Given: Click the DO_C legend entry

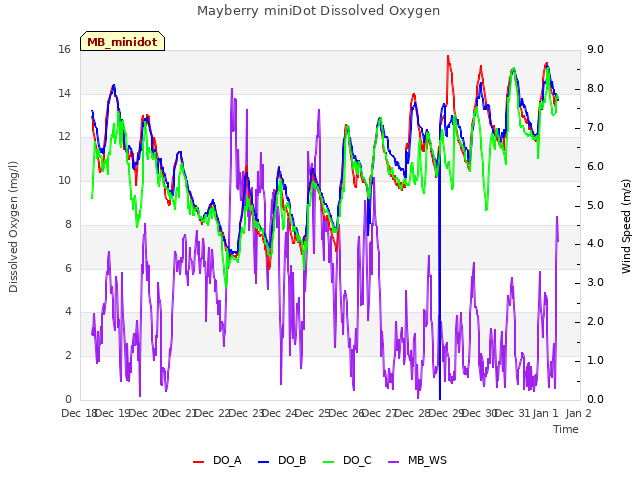Looking at the screenshot, I should (x=347, y=461).
